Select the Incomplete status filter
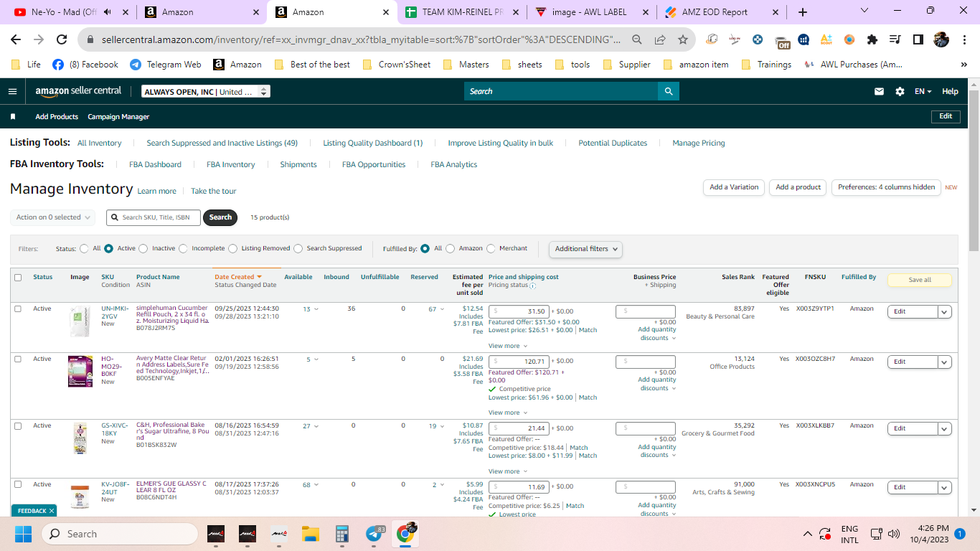This screenshot has height=551, width=980. (x=183, y=248)
